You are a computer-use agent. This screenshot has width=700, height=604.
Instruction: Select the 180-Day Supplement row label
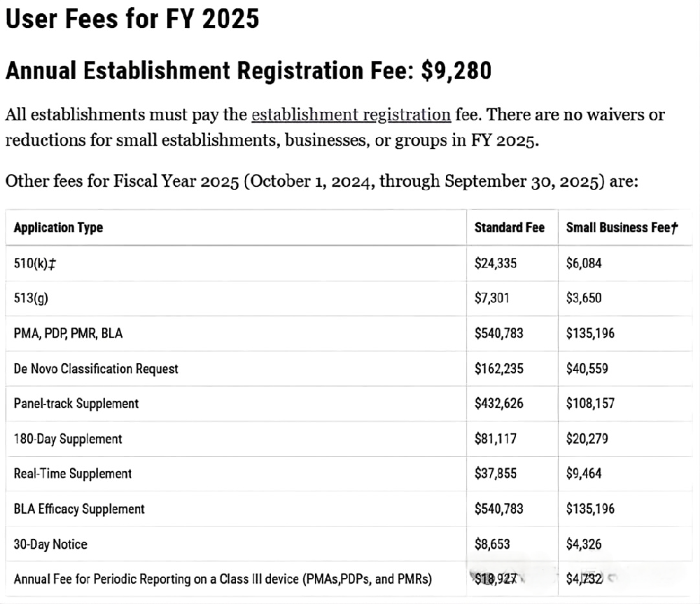(x=68, y=439)
